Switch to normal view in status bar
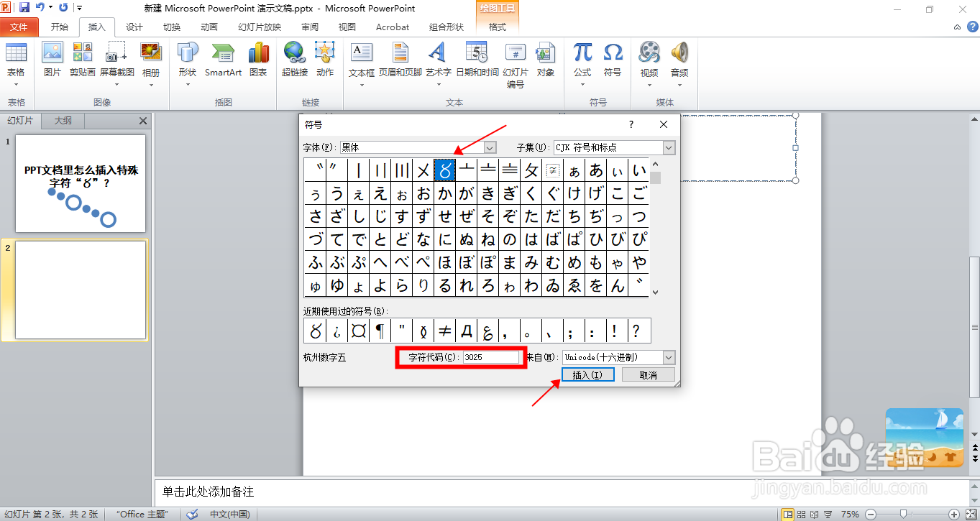Screen dimensions: 980x521 pos(788,514)
